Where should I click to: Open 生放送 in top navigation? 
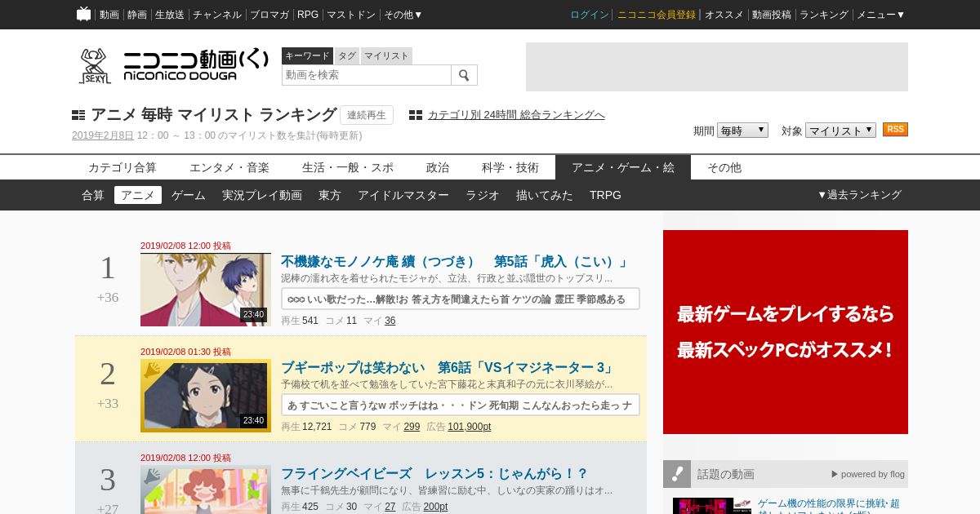(x=170, y=15)
